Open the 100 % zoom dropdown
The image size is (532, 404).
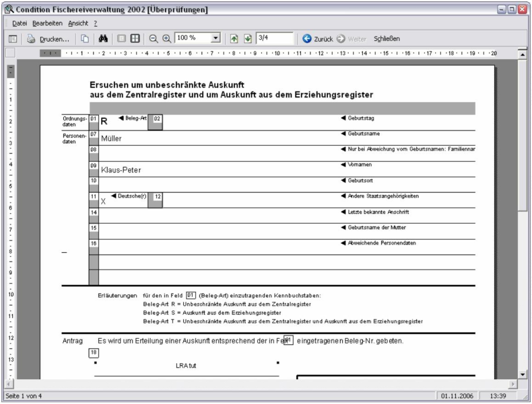[216, 38]
